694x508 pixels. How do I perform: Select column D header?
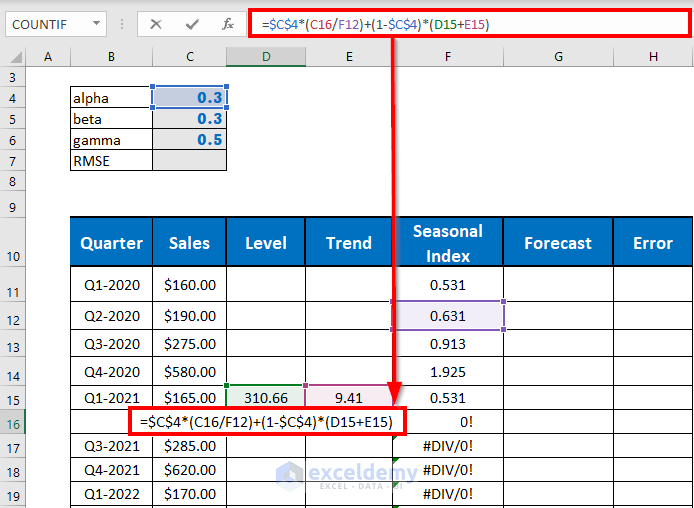click(266, 58)
